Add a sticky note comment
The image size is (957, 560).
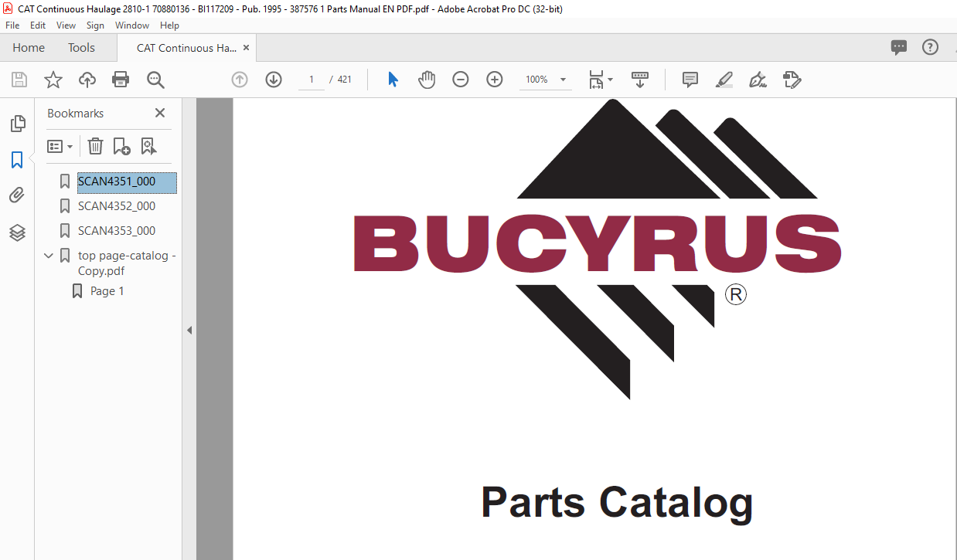690,80
